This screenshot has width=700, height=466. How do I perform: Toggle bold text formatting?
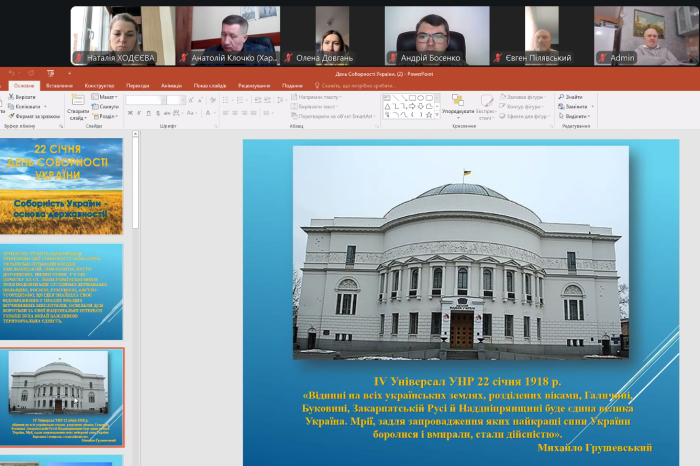pyautogui.click(x=130, y=114)
